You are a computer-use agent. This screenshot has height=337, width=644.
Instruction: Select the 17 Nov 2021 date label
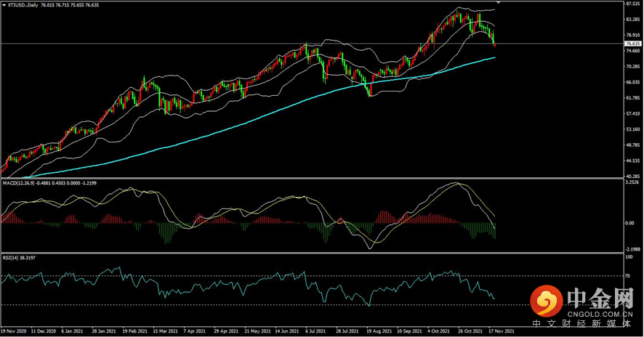[x=501, y=331]
